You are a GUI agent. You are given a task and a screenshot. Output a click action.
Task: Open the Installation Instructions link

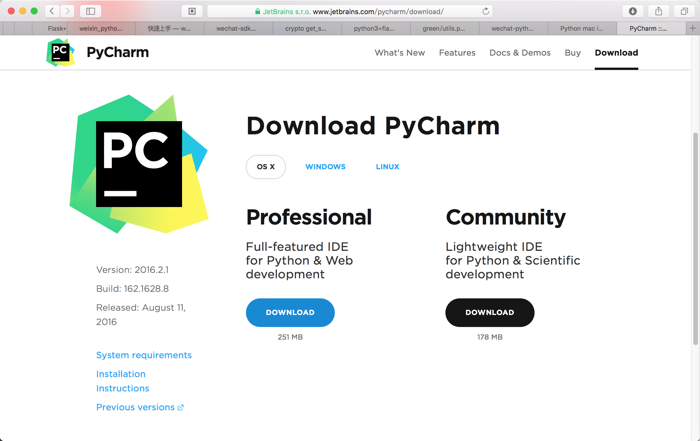point(123,381)
